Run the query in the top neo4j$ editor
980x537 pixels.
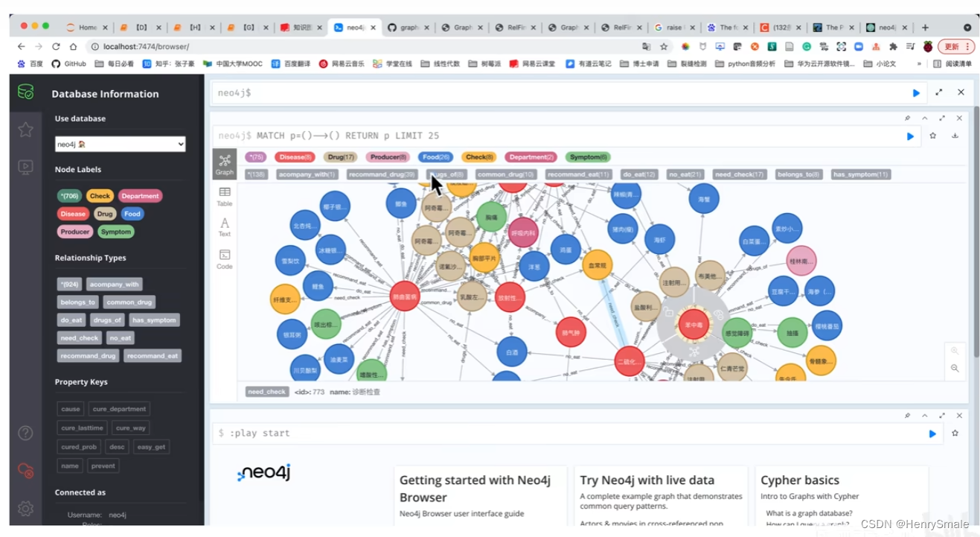pos(916,93)
